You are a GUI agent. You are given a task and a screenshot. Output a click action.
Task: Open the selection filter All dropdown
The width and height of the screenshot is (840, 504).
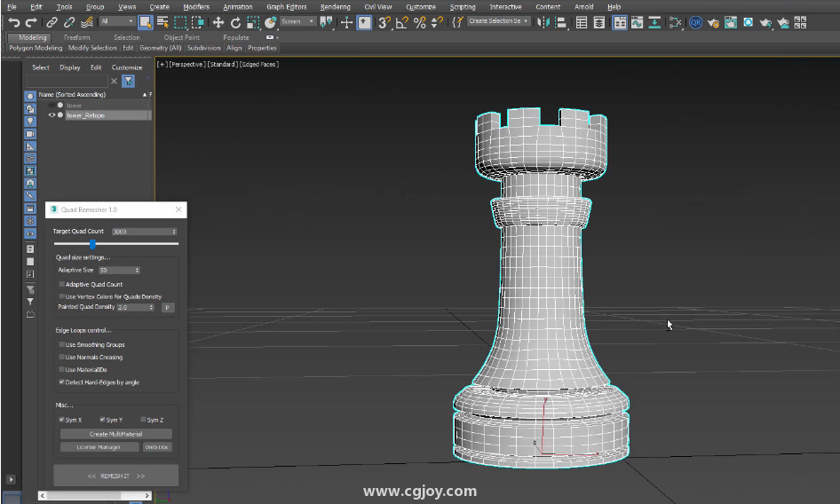click(x=117, y=21)
